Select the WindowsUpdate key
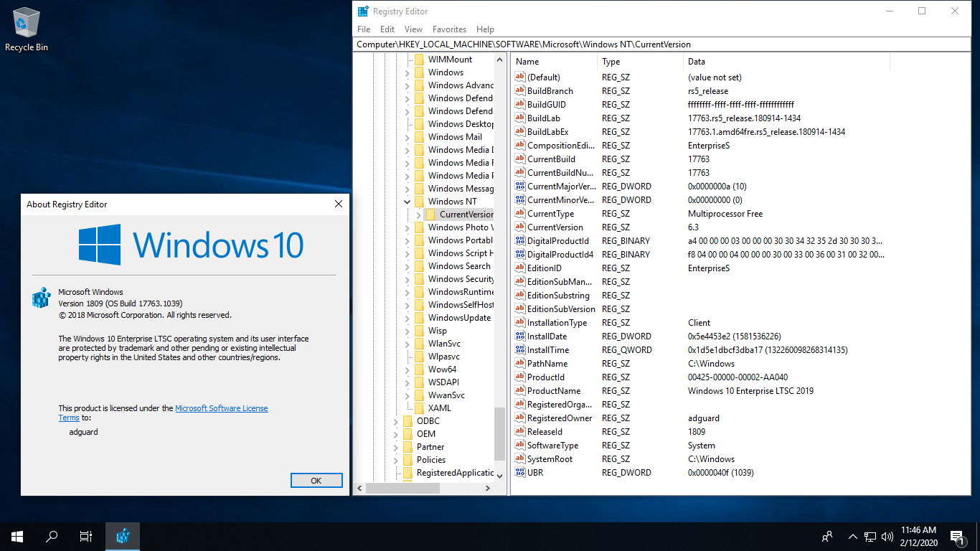This screenshot has height=551, width=980. click(x=459, y=318)
